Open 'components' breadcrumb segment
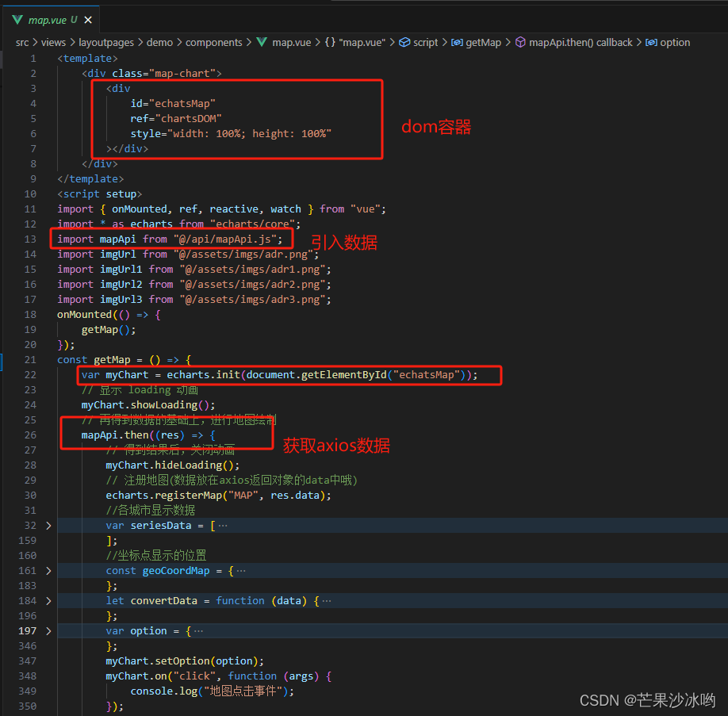This screenshot has height=716, width=728. (214, 42)
